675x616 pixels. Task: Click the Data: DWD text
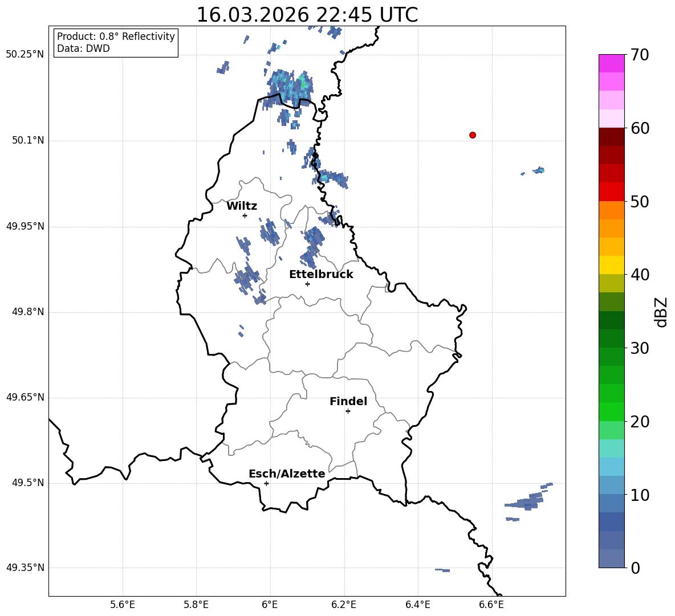click(x=83, y=48)
